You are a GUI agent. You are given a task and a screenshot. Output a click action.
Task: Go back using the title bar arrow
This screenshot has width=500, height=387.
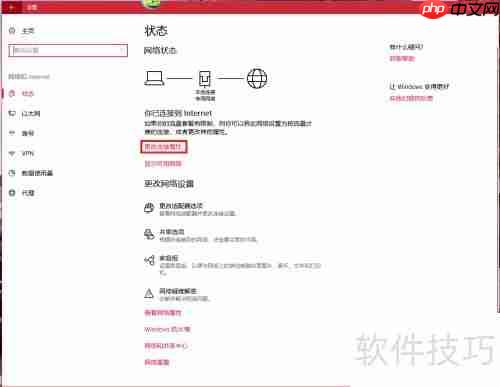tap(11, 7)
